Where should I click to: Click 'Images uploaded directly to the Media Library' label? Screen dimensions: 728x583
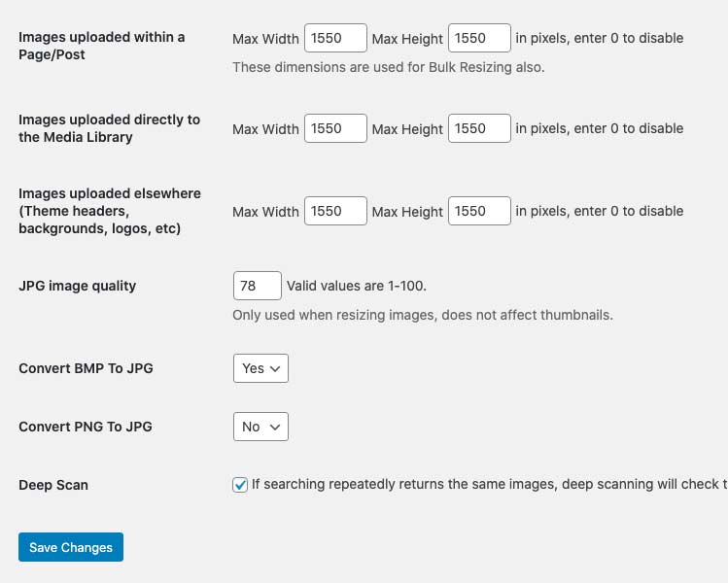109,128
